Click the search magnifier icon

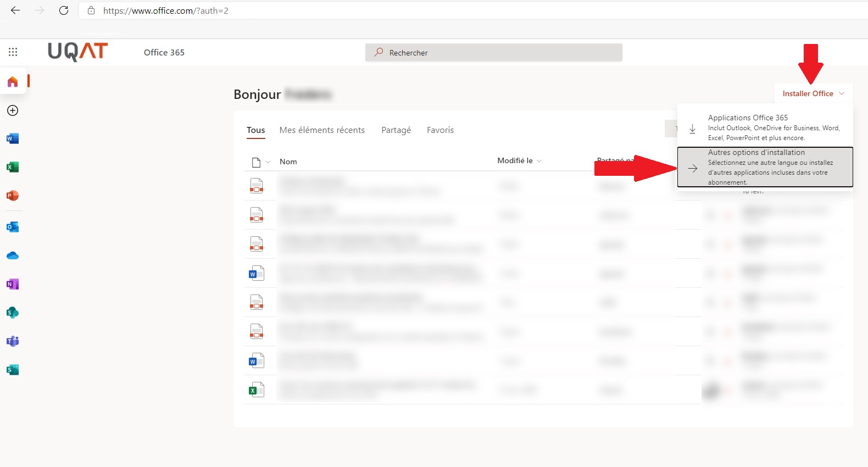[x=379, y=52]
